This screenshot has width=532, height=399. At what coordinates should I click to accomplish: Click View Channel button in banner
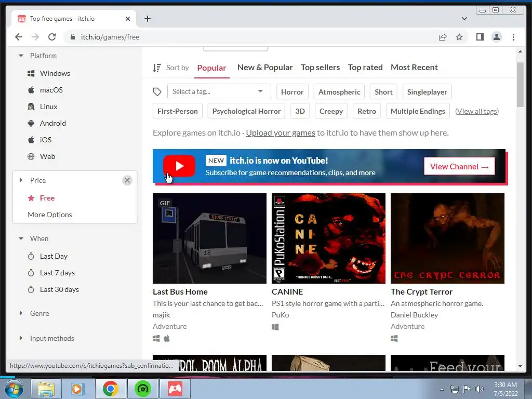[459, 166]
